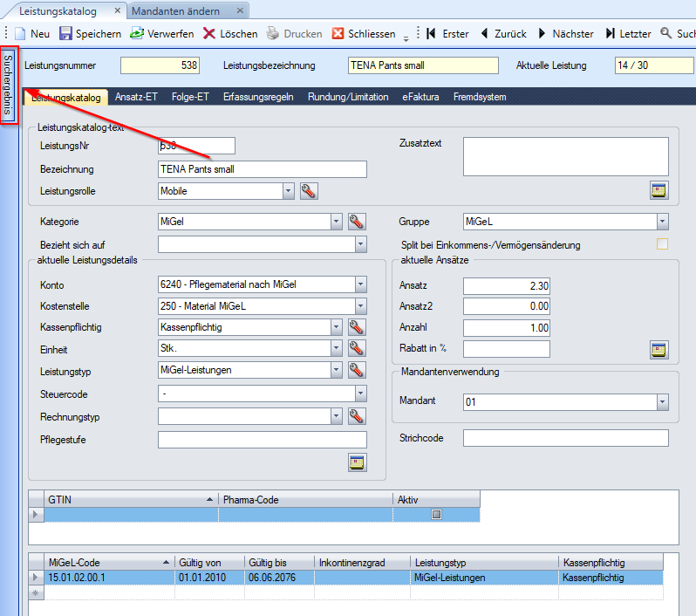The image size is (696, 616).
Task: Open toolbar overflow options arrow after Schliessen
Action: pos(406,38)
